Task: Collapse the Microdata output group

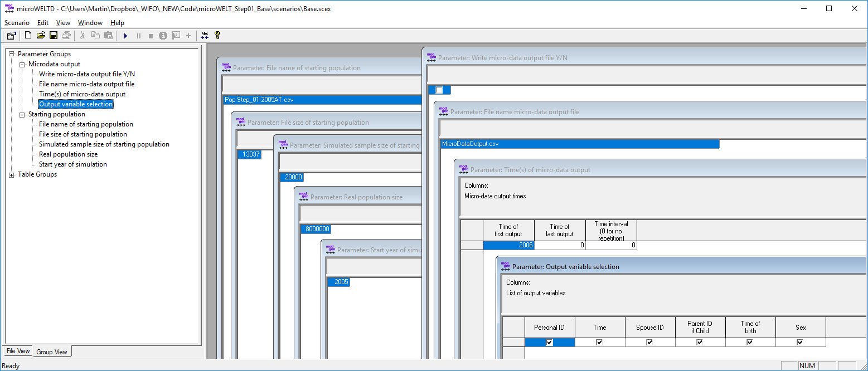Action: click(22, 64)
